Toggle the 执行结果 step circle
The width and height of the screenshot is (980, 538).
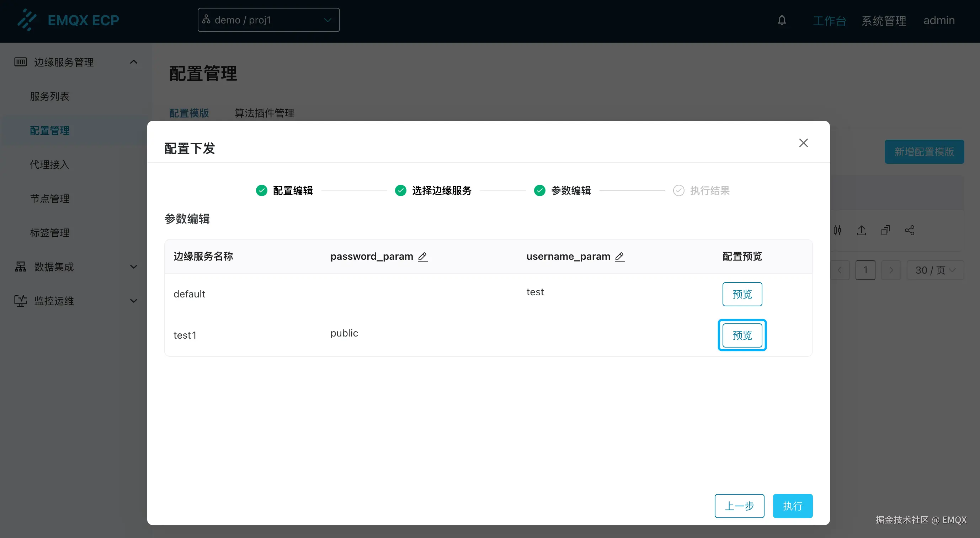[679, 190]
